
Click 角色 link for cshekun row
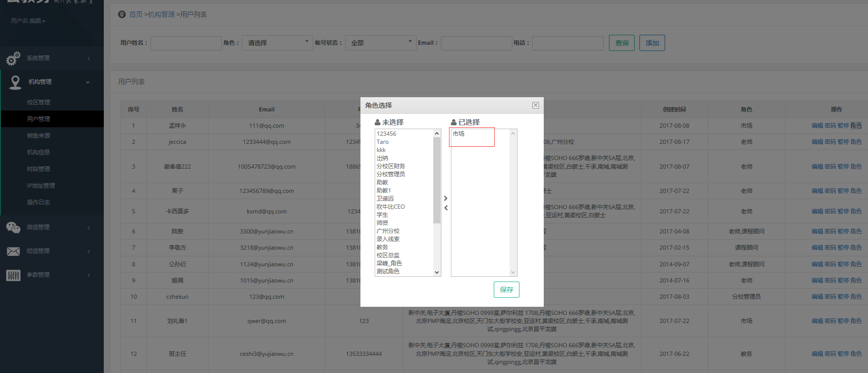coord(856,297)
